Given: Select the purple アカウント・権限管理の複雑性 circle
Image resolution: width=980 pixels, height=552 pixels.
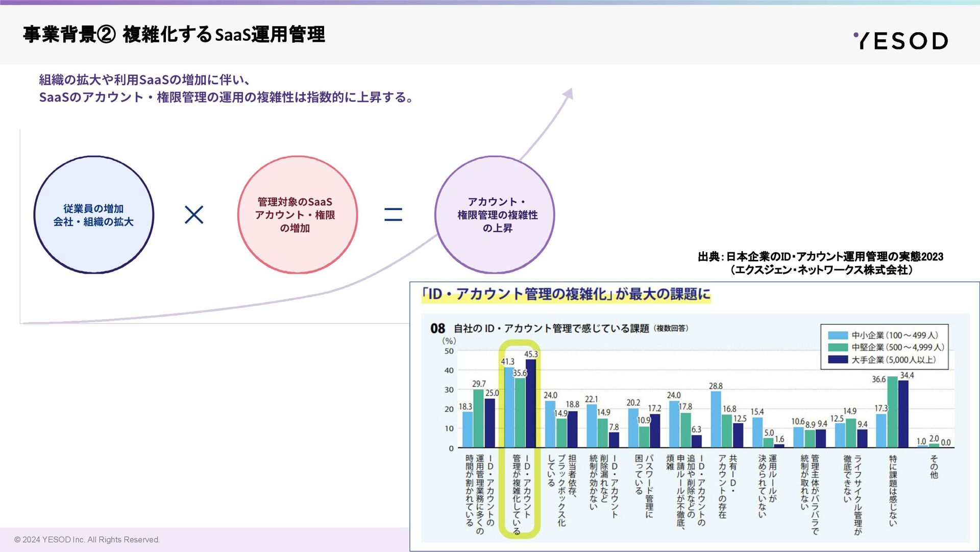Looking at the screenshot, I should tap(494, 215).
